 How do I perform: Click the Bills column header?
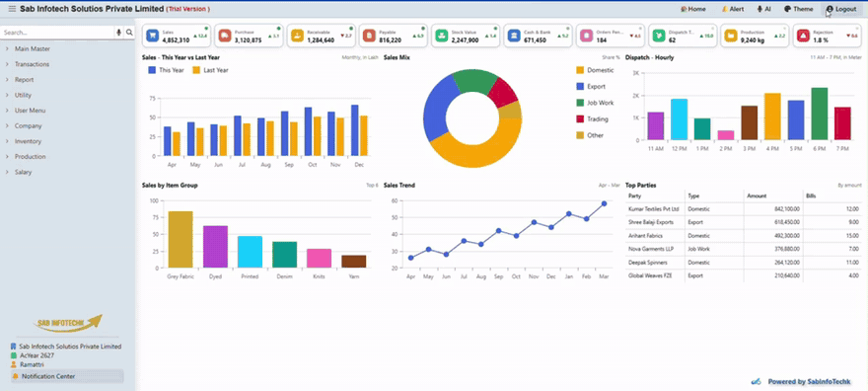tap(832, 196)
